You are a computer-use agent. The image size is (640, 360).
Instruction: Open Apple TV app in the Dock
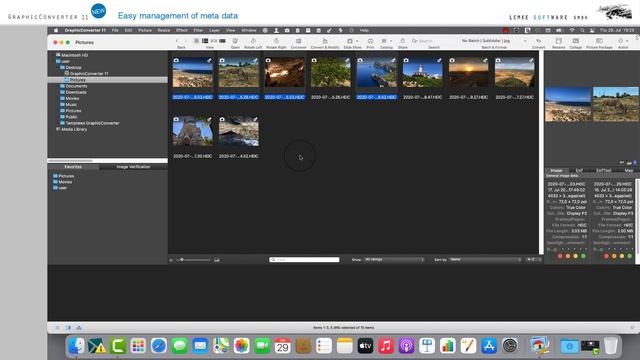[365, 346]
